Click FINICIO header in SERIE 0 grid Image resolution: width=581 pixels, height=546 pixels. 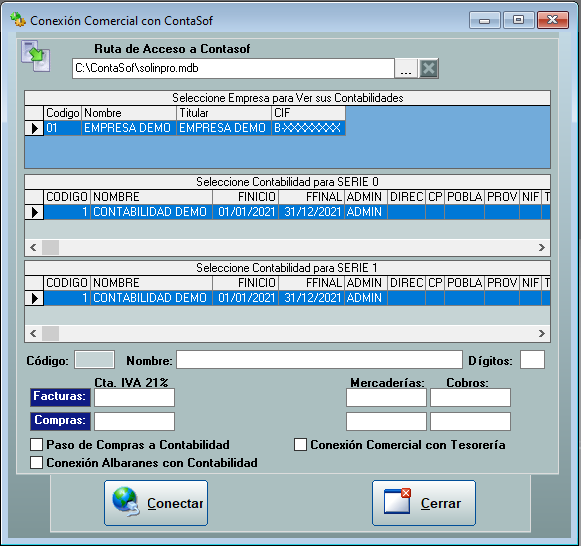point(246,197)
